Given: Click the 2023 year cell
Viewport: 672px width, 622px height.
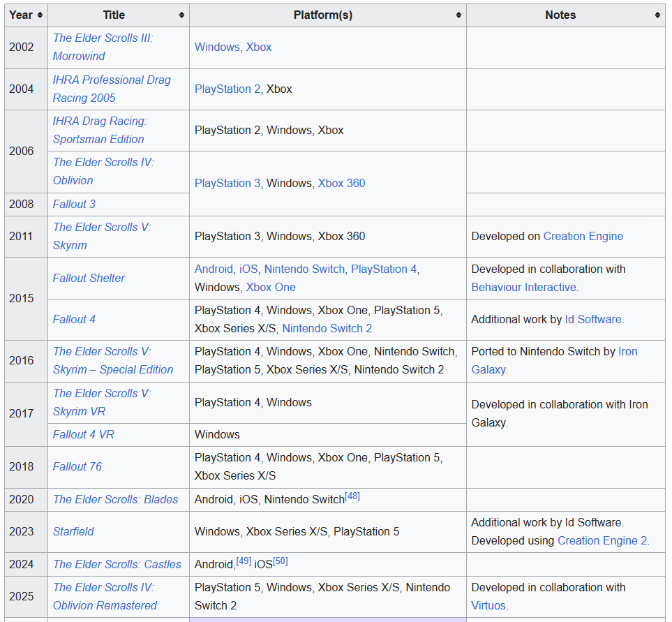Looking at the screenshot, I should pos(26,531).
